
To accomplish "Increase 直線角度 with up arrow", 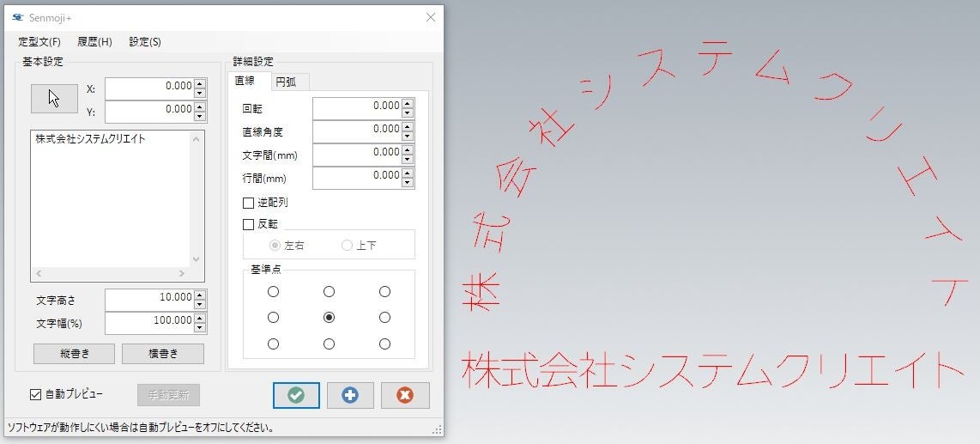I will tap(408, 127).
